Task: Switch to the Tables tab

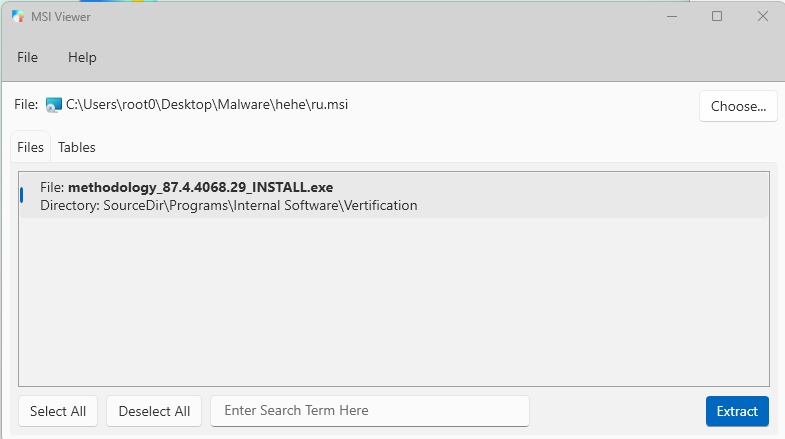Action: point(77,147)
